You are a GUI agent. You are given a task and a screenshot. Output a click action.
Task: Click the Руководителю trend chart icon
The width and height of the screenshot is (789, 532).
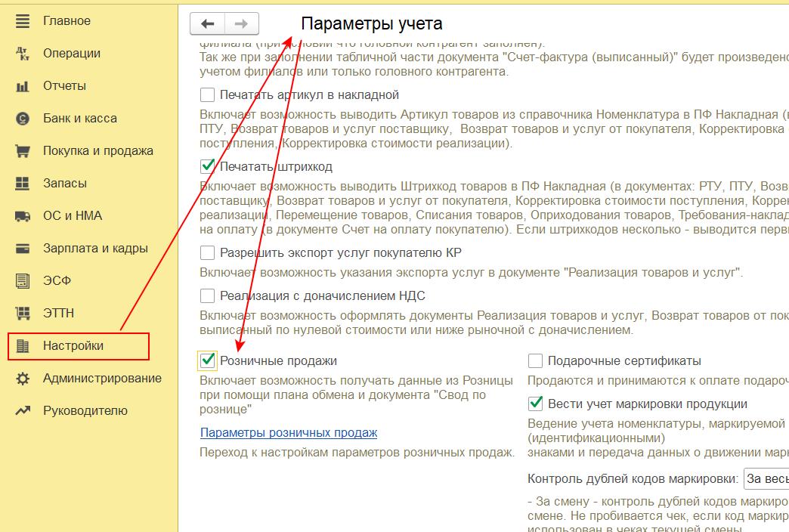(x=23, y=411)
